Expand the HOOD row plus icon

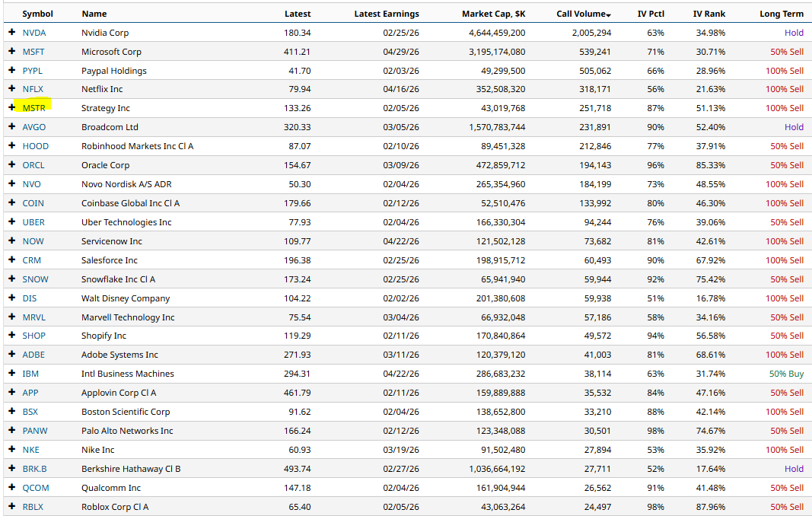[x=12, y=145]
